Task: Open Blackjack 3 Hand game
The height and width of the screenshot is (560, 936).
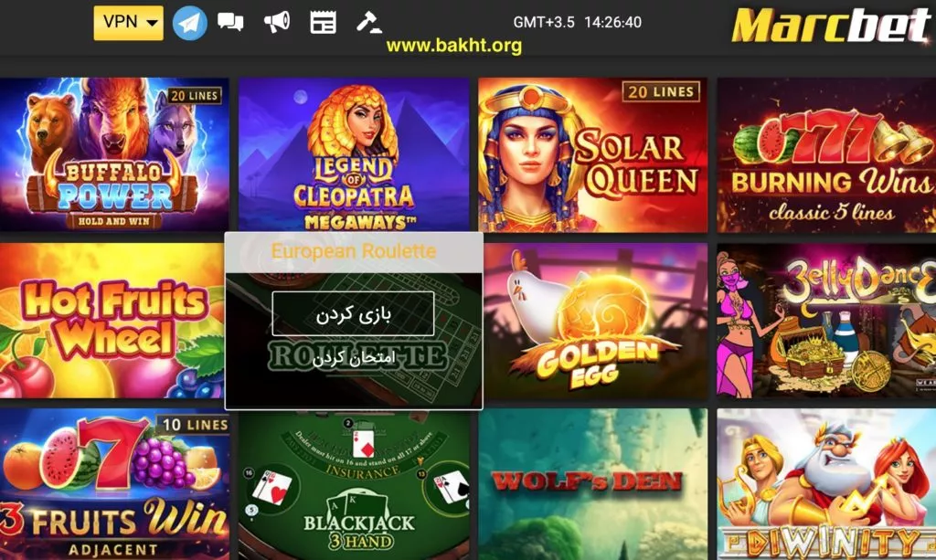Action: 354,485
